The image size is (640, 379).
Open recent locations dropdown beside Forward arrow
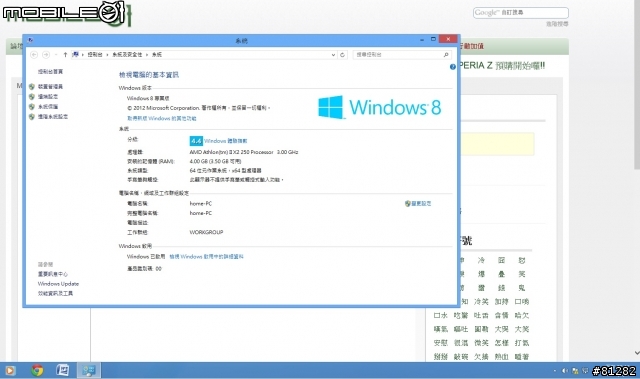[56, 55]
